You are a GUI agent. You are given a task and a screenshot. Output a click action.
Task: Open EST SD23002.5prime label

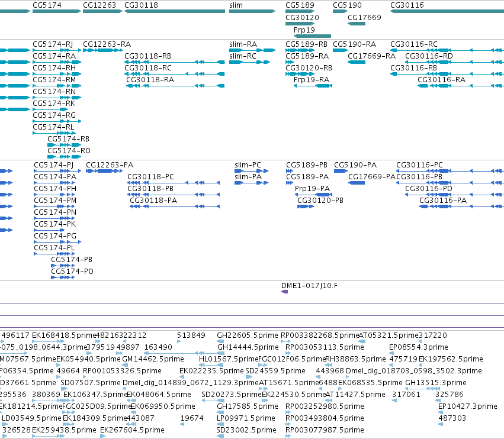(x=246, y=430)
